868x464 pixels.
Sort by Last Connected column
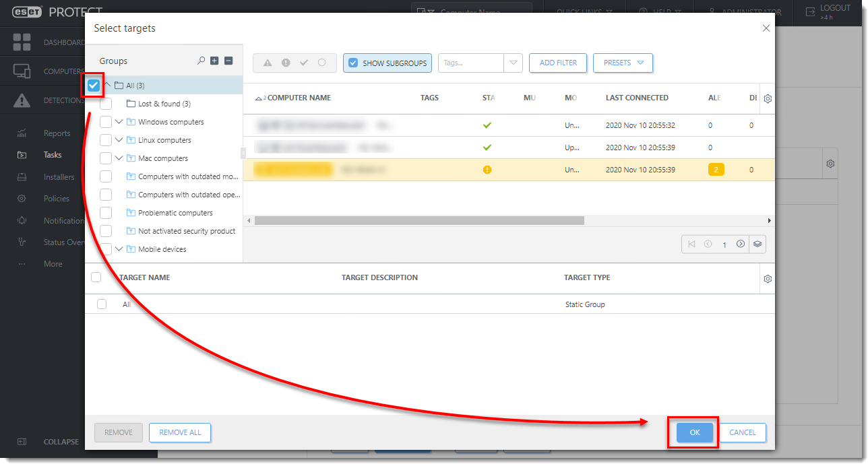[637, 98]
